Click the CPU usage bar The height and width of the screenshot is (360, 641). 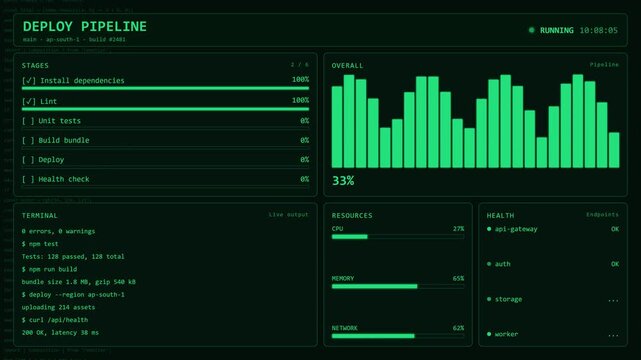point(398,237)
